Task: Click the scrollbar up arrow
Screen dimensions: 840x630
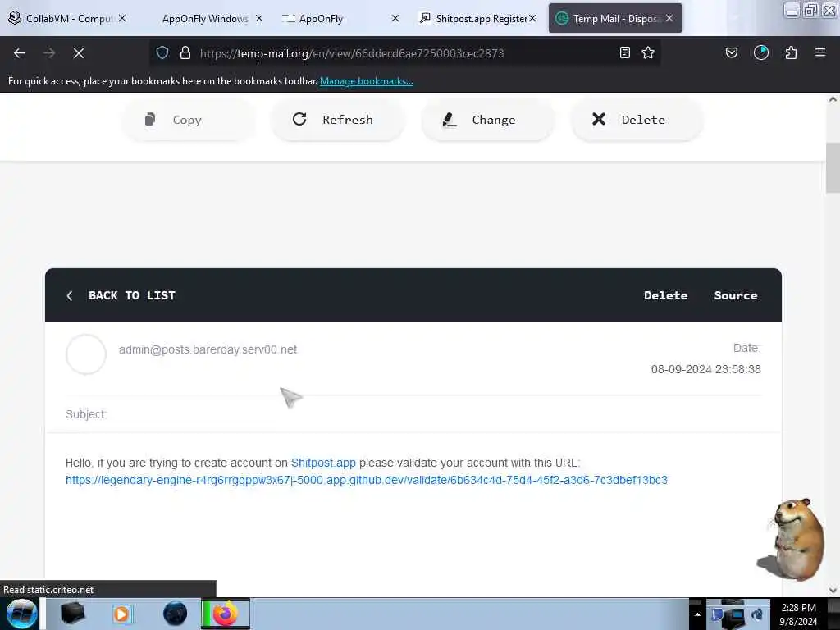Action: tap(833, 99)
